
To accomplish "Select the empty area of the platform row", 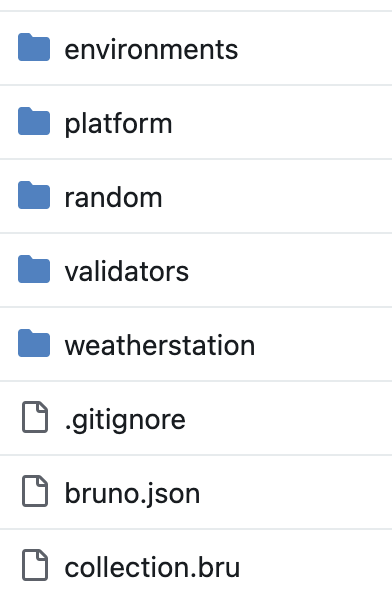I will coord(282,122).
